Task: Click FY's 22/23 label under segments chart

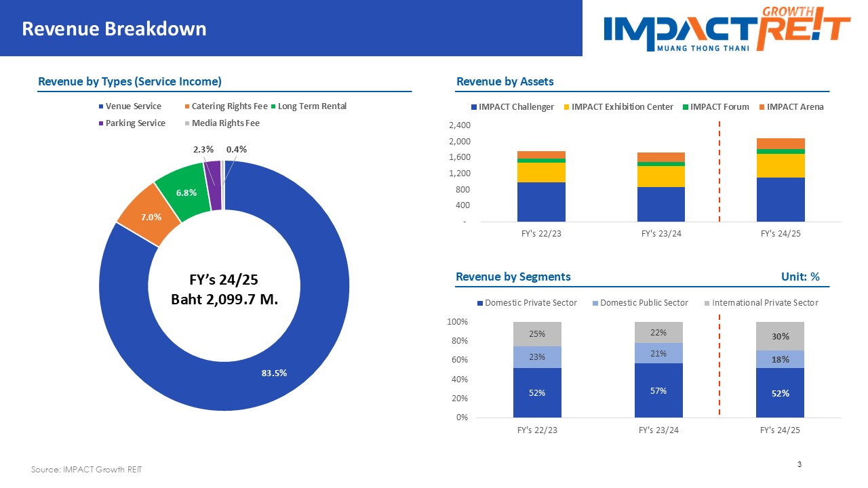Action: [x=538, y=430]
